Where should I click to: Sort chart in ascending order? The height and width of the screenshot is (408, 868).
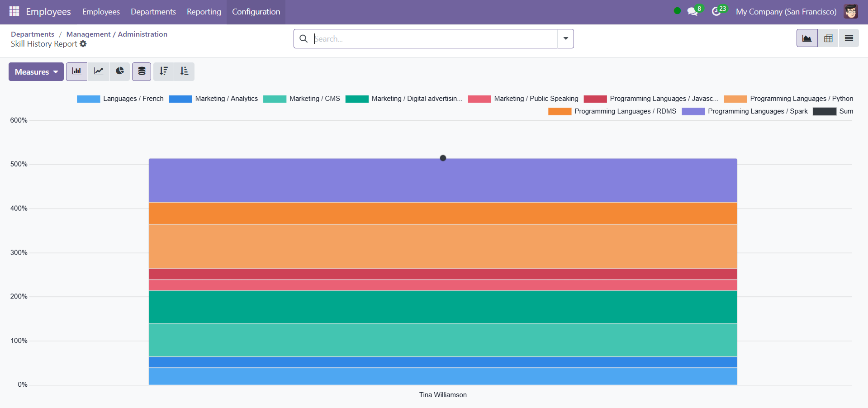tap(185, 71)
